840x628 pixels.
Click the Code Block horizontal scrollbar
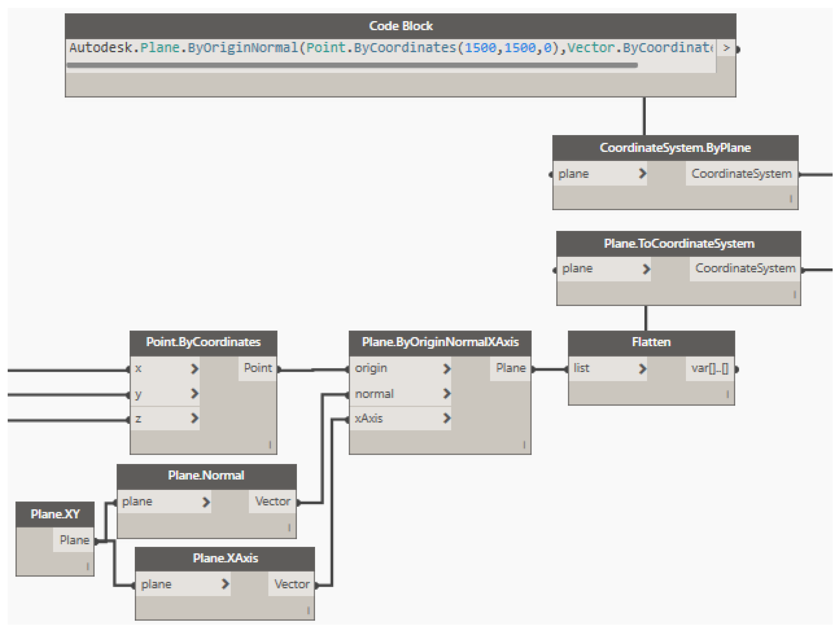click(x=352, y=65)
